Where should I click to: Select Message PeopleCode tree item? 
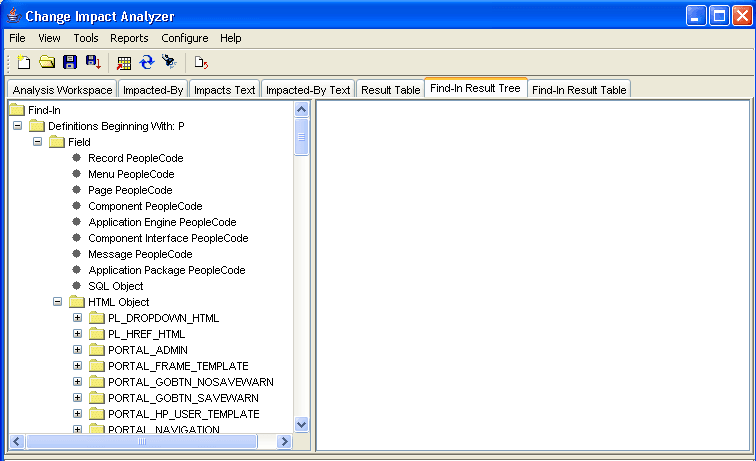140,254
